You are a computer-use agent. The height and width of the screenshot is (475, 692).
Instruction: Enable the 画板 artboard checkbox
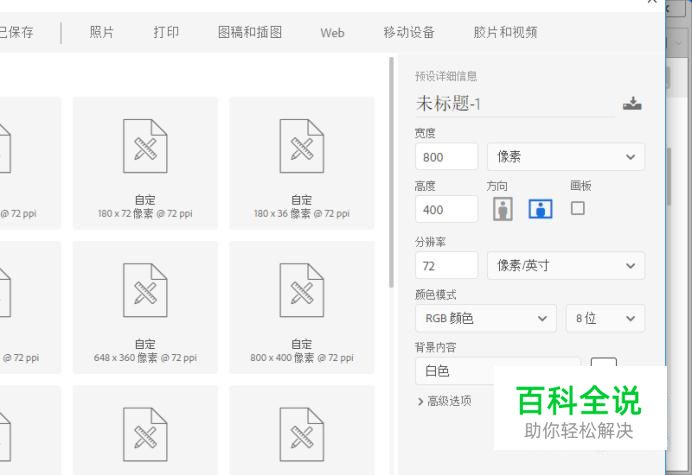[578, 208]
